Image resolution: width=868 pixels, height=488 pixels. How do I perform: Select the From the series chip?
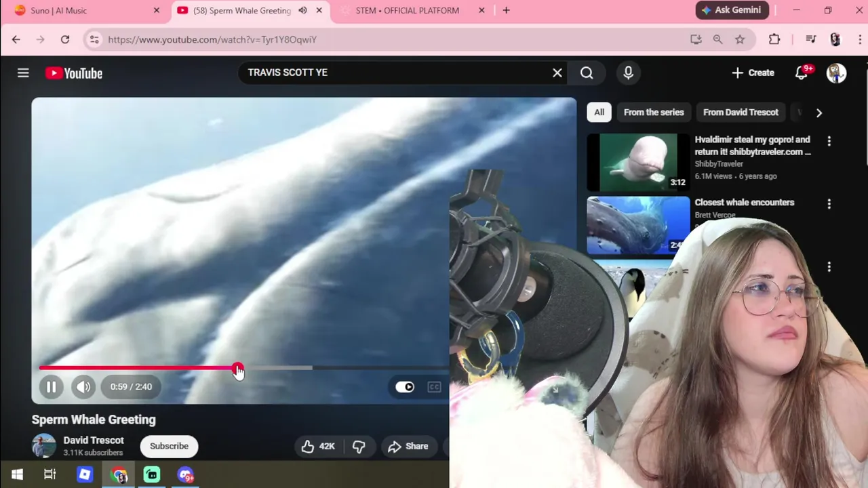coord(654,113)
